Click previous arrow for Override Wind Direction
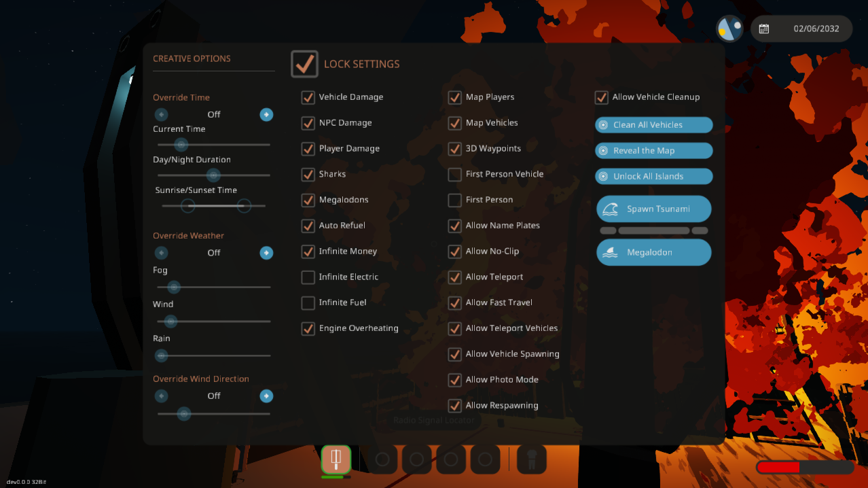The image size is (868, 488). coord(161,396)
